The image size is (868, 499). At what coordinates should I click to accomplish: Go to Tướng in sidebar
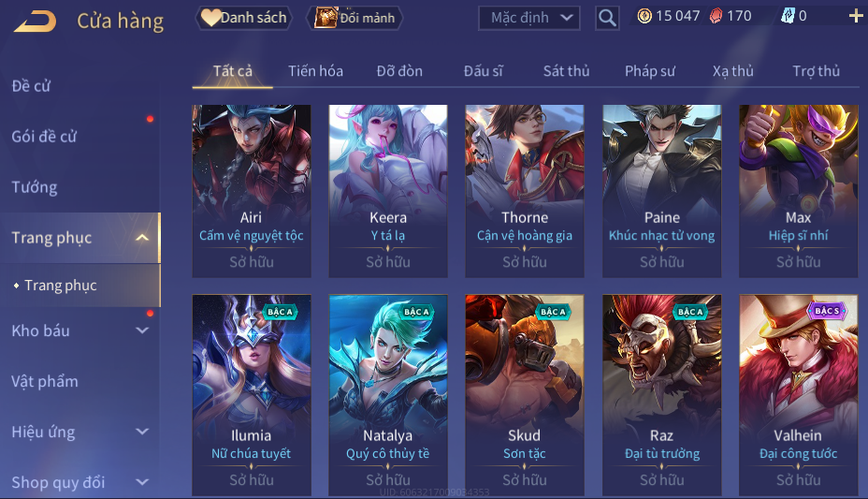(35, 187)
